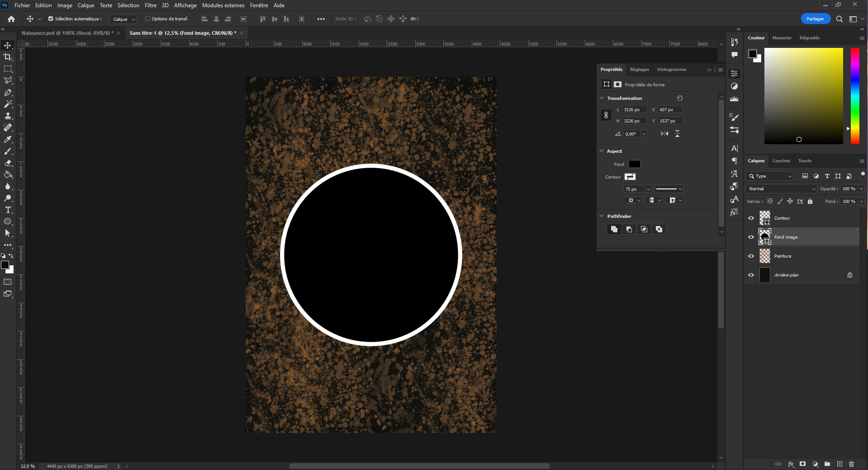Click the Home icon in options bar
The width and height of the screenshot is (868, 470).
11,19
